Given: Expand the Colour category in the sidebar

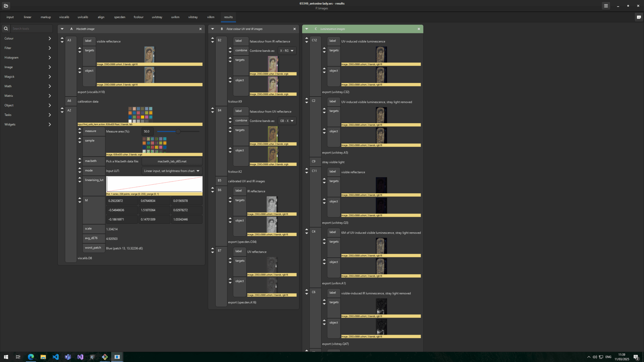Looking at the screenshot, I should point(27,38).
